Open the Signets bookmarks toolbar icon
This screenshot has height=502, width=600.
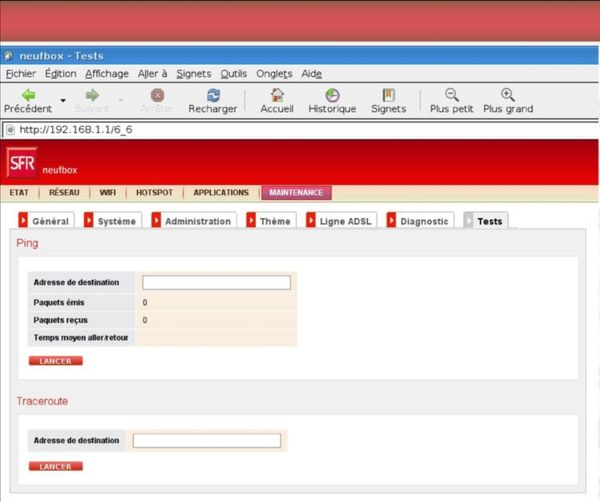(388, 95)
